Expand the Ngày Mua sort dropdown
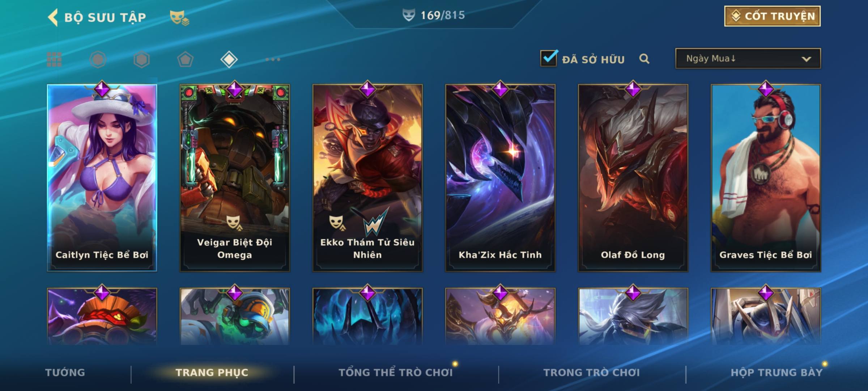The image size is (868, 391). (x=748, y=58)
